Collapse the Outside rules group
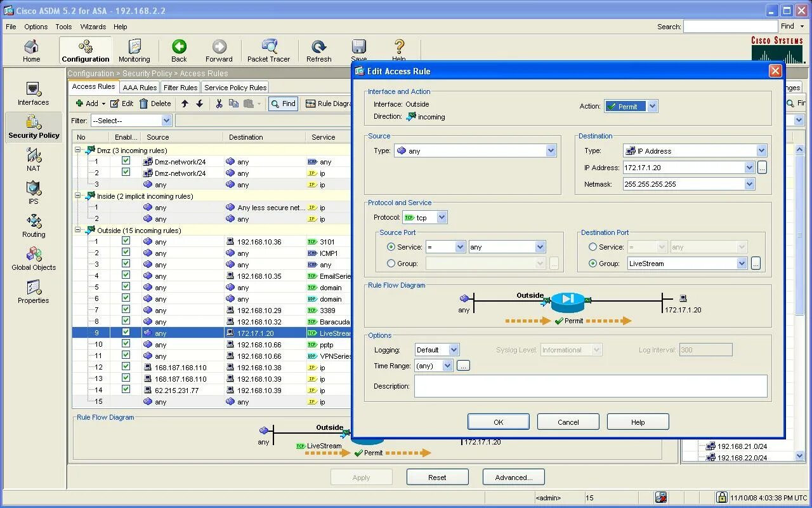Viewport: 812px width, 508px height. click(x=77, y=231)
